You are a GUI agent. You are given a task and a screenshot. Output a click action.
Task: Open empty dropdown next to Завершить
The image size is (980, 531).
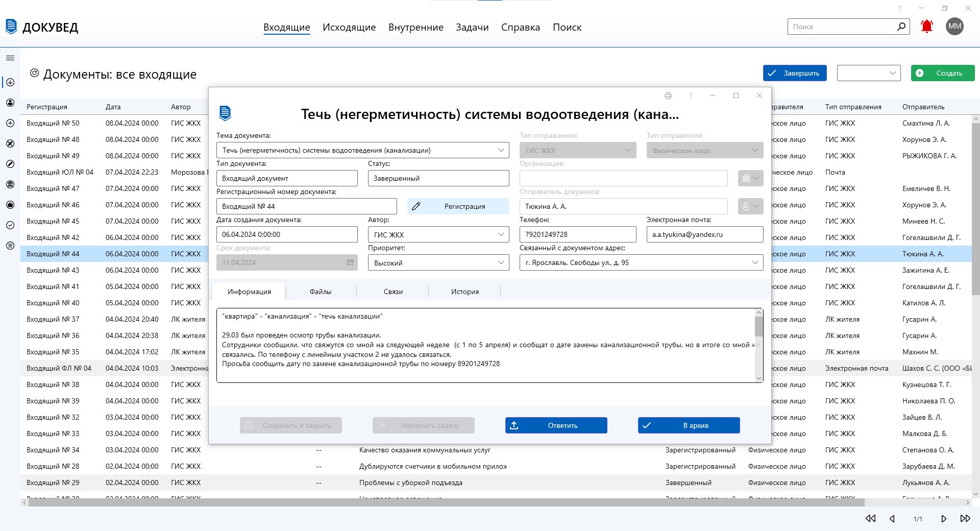pyautogui.click(x=869, y=73)
